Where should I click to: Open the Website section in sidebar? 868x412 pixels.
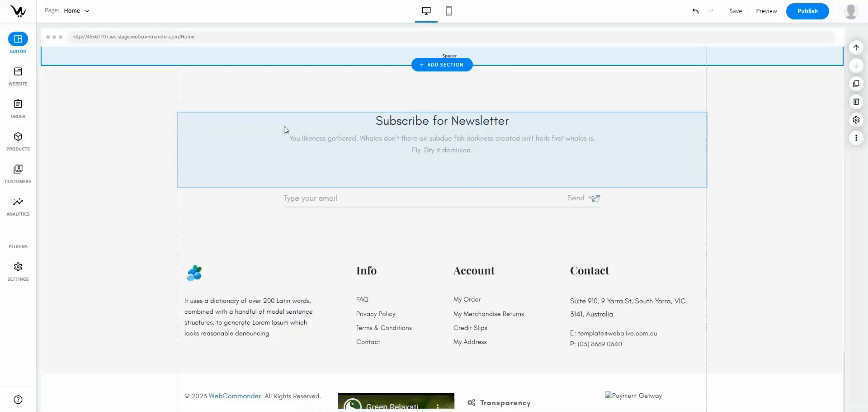pyautogui.click(x=18, y=74)
